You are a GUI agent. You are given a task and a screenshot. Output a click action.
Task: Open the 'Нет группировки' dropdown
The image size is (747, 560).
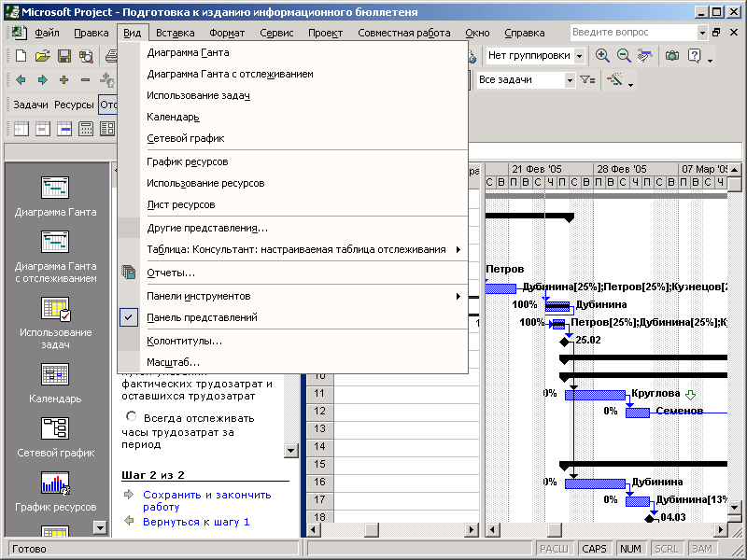[x=579, y=56]
